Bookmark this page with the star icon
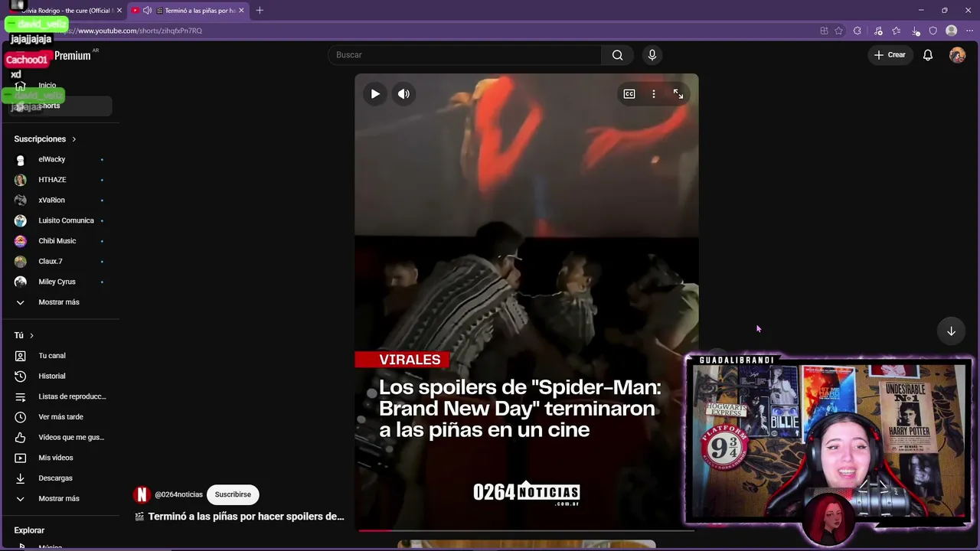The height and width of the screenshot is (551, 980). tap(839, 31)
